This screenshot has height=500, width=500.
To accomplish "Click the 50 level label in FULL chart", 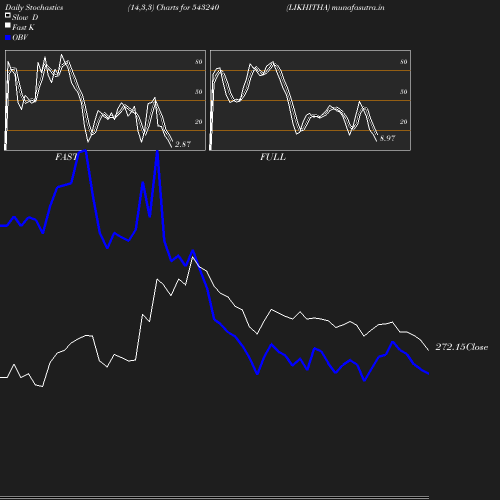I will coord(404,92).
